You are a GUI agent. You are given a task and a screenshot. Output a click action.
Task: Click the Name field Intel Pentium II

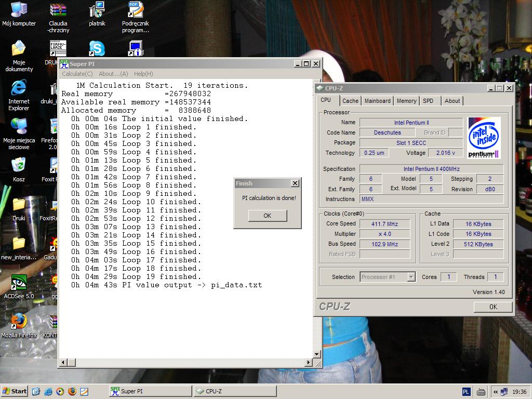click(411, 123)
